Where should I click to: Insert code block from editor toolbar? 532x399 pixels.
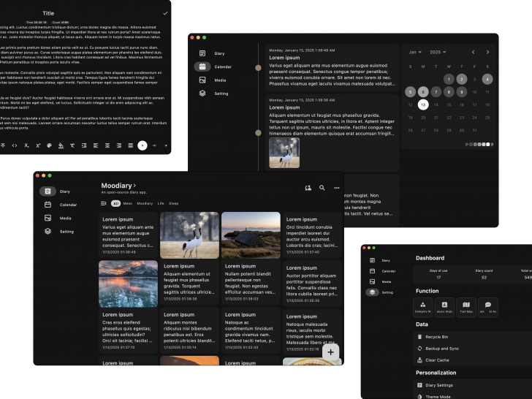point(15,145)
